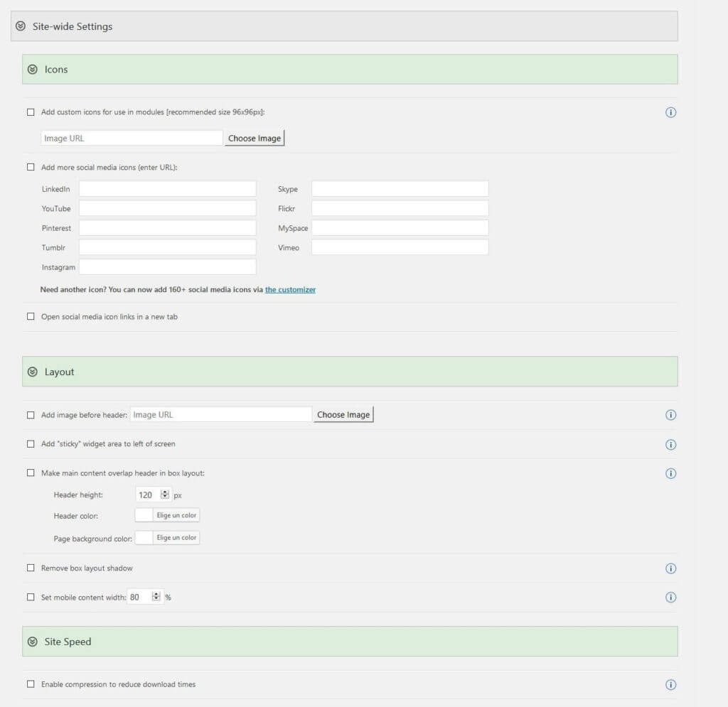Click the Header height value 120
The height and width of the screenshot is (707, 728).
pos(146,495)
